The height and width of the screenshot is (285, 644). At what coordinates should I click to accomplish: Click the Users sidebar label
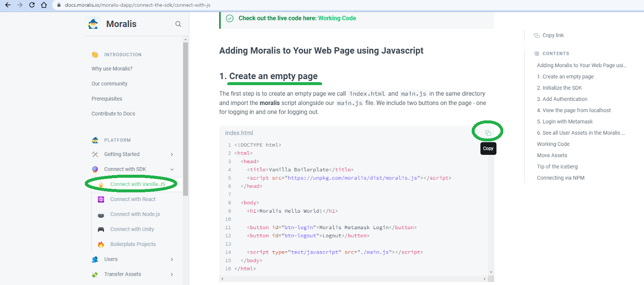click(111, 259)
